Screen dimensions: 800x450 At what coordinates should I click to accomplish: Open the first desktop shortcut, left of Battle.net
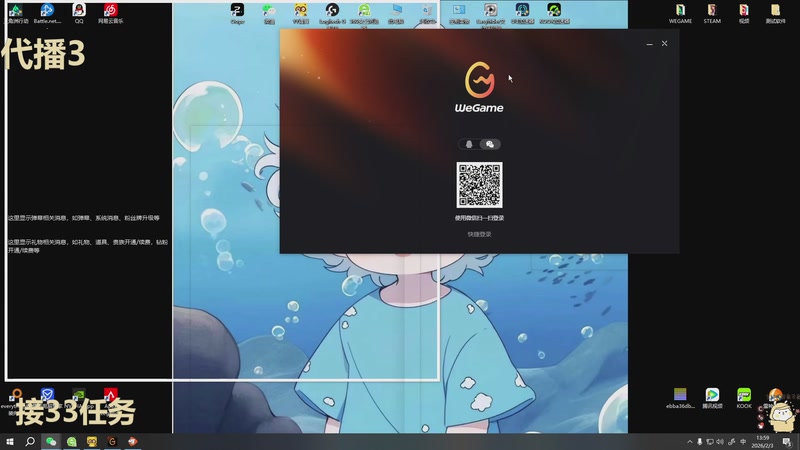pyautogui.click(x=15, y=13)
